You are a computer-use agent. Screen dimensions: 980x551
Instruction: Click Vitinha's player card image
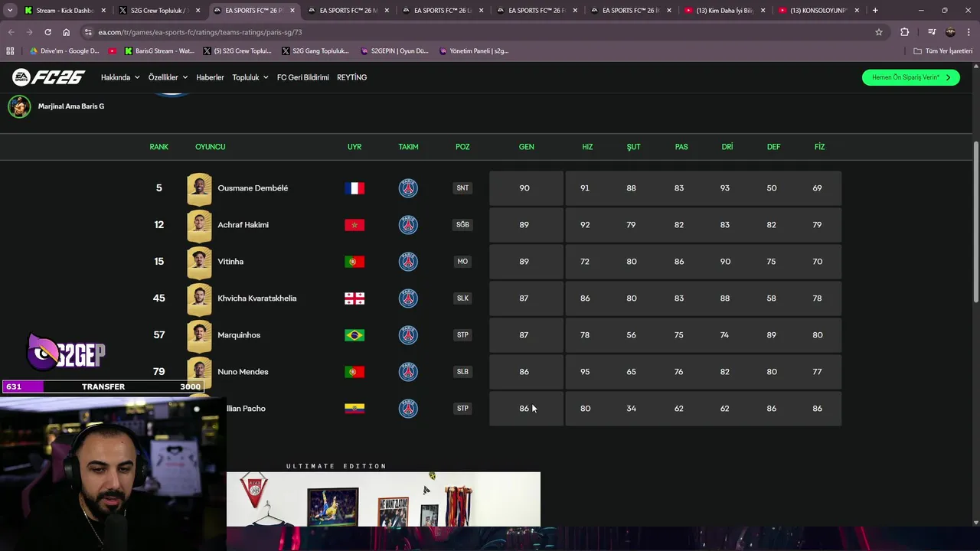coord(199,262)
